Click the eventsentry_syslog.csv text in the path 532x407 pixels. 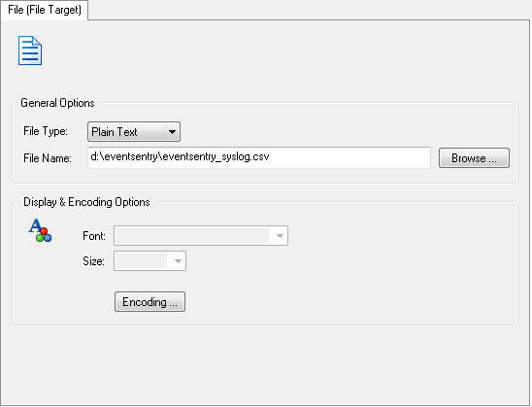[216, 156]
